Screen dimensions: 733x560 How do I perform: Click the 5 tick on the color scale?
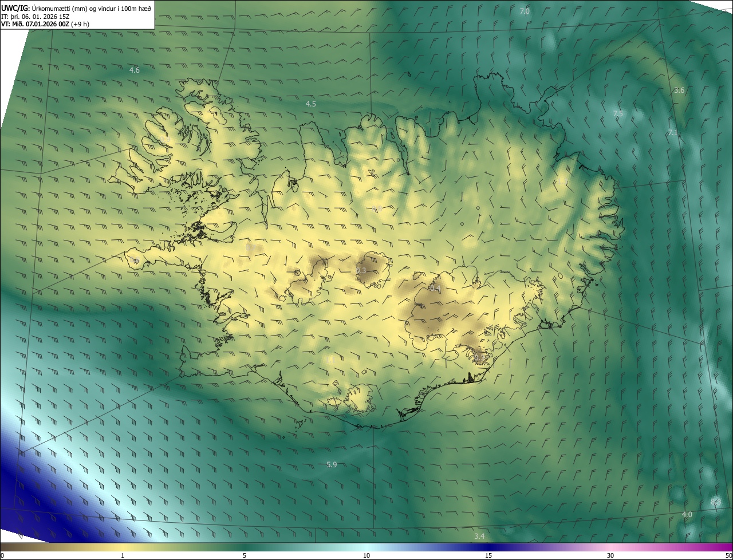[245, 555]
